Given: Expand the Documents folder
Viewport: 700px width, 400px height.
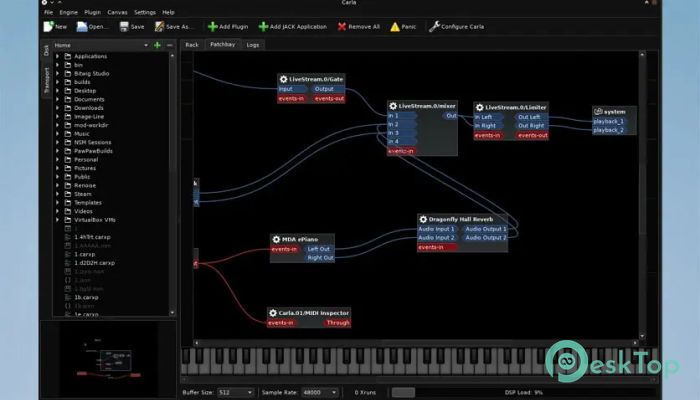Looking at the screenshot, I should pos(58,100).
